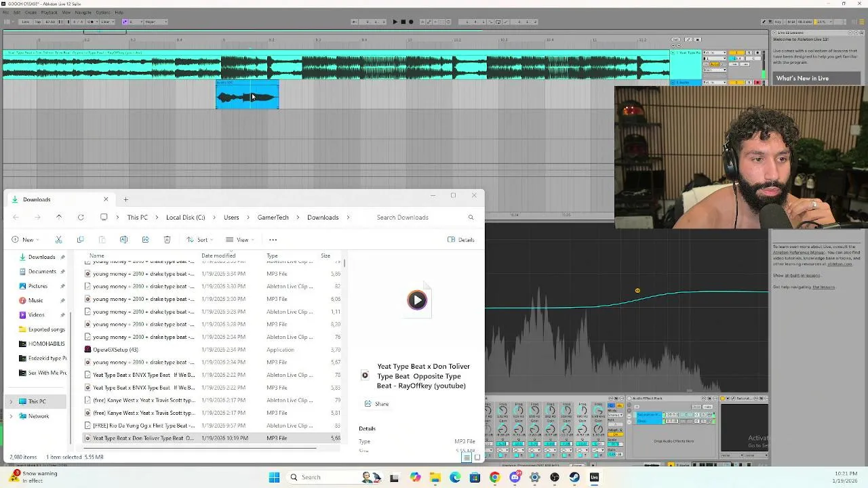Open the Sort dropdown in Explorer
868x488 pixels.
pos(199,239)
